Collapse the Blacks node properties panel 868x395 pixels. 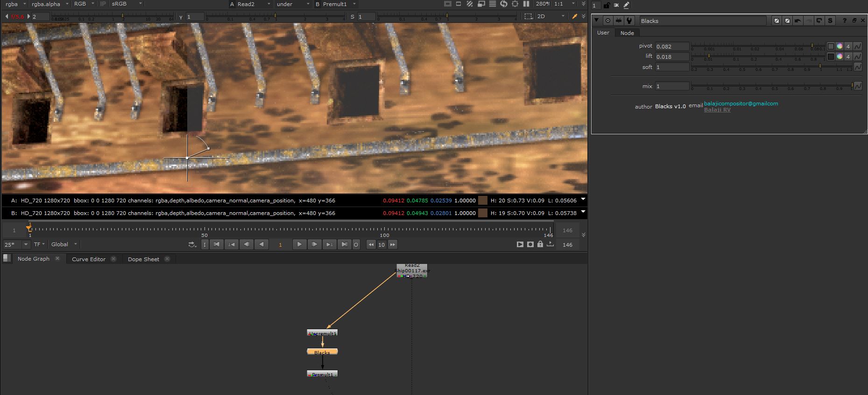tap(597, 21)
